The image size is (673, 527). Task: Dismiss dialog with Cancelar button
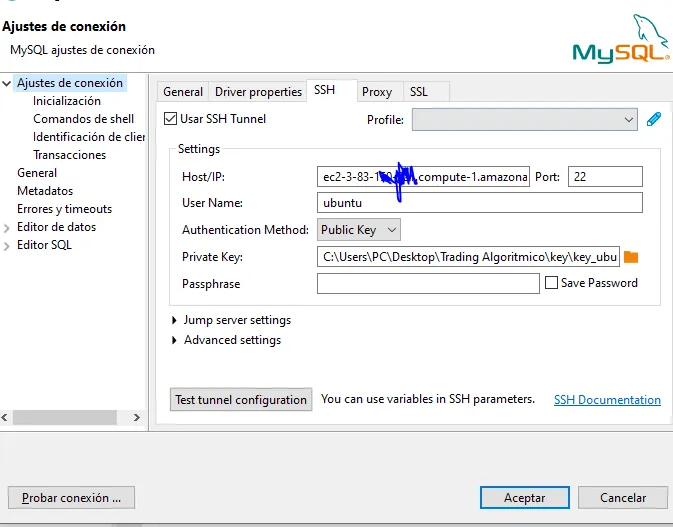coord(623,498)
